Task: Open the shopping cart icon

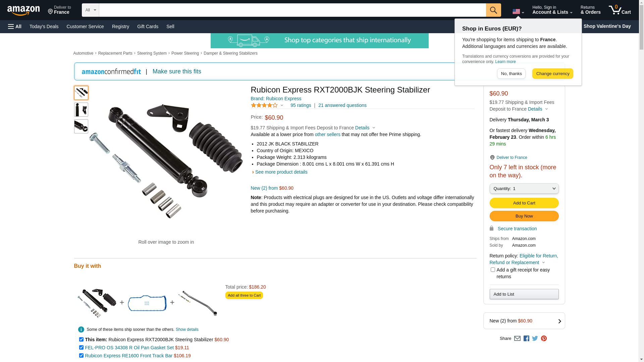Action: coord(620,10)
